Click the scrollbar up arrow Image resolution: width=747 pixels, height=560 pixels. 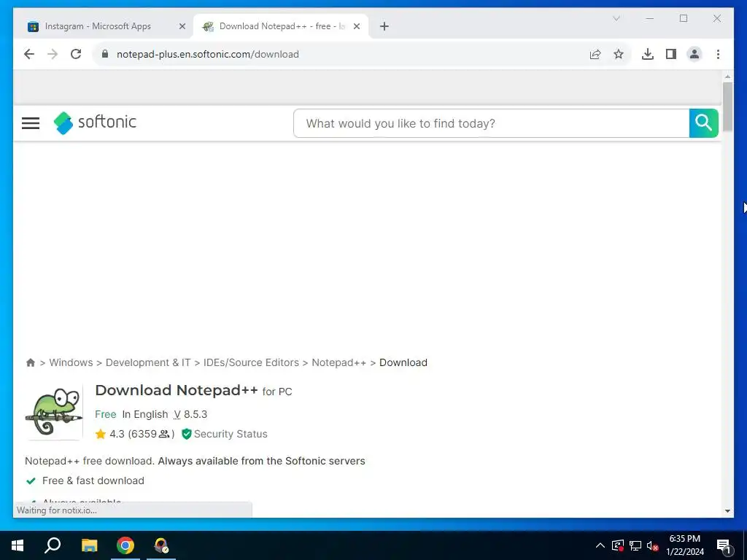[x=727, y=76]
